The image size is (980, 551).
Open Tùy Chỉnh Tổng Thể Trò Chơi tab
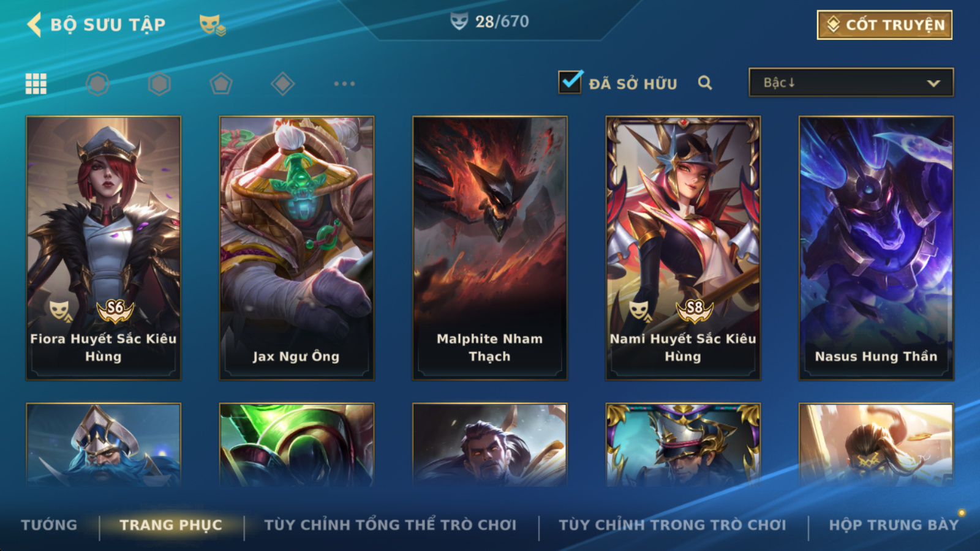[390, 525]
